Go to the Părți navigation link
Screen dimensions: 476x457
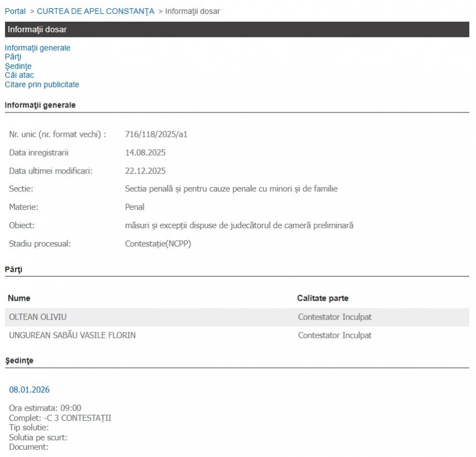13,57
